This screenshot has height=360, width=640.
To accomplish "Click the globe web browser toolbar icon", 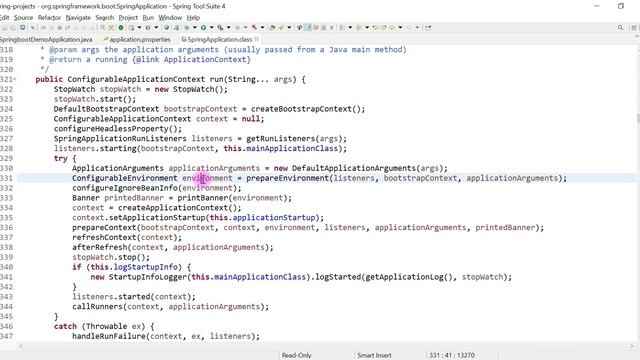I will click(x=167, y=28).
